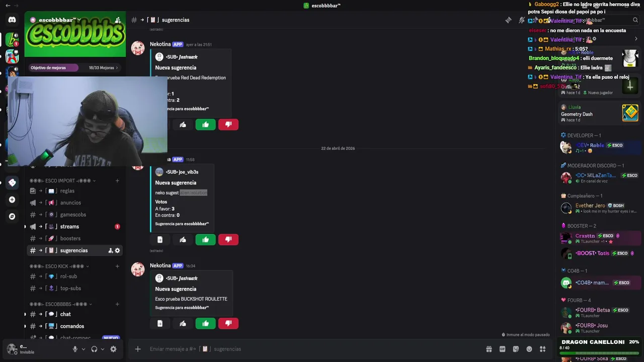644x362 pixels.
Task: Upvote Red Dead Redemption suggestion with green thumb
Action: coord(205,125)
